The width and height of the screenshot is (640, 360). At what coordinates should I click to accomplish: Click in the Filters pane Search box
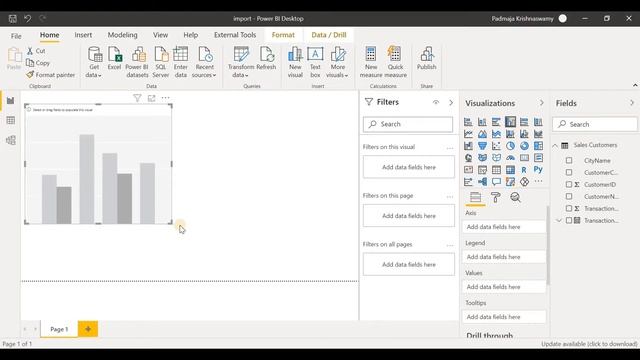408,124
